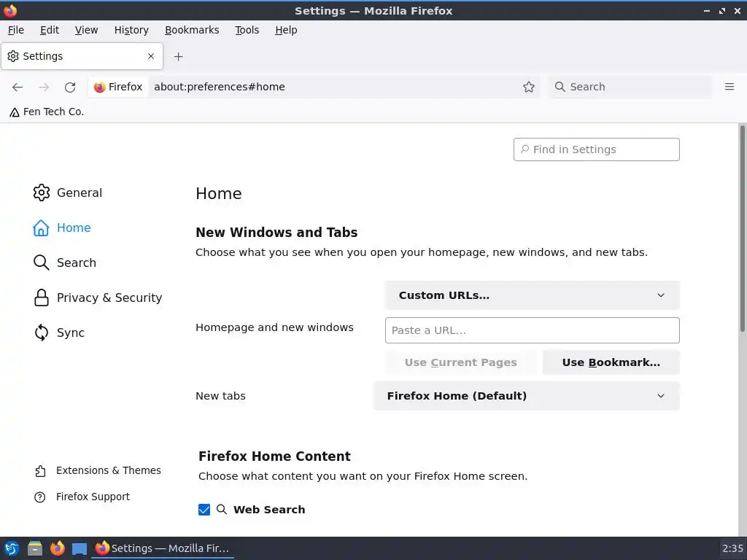The width and height of the screenshot is (747, 560).
Task: Open the file manager from the taskbar
Action: point(35,548)
